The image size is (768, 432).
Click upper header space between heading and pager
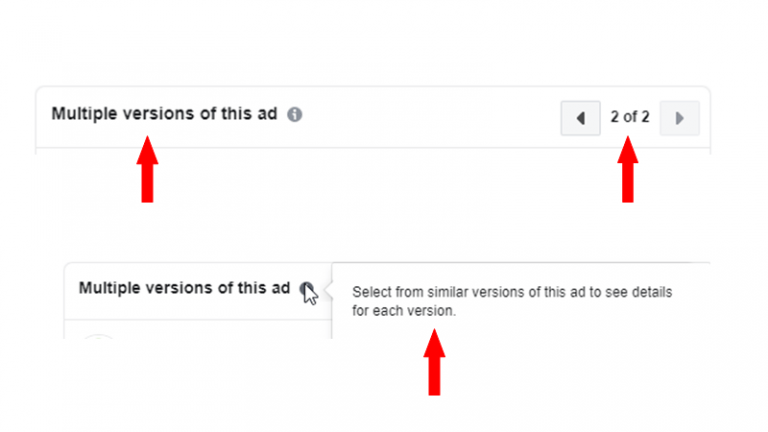point(430,117)
